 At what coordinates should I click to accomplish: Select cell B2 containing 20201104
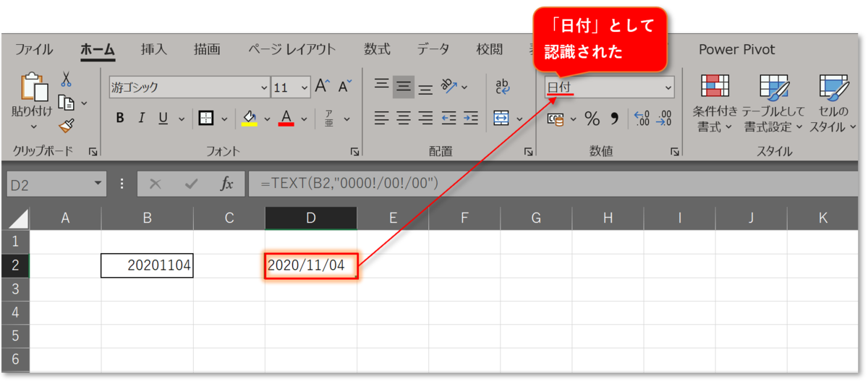(x=147, y=265)
